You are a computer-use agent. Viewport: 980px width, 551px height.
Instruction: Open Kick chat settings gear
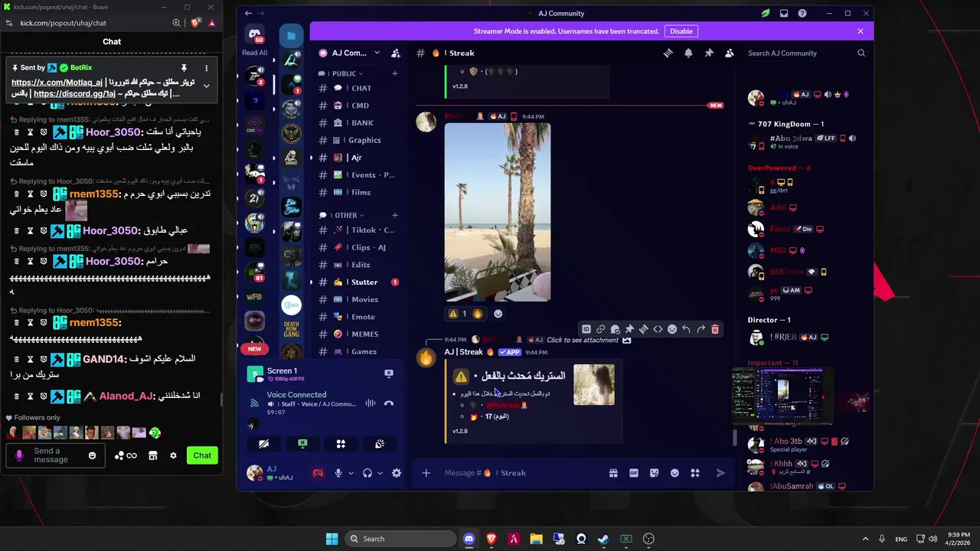click(x=173, y=455)
